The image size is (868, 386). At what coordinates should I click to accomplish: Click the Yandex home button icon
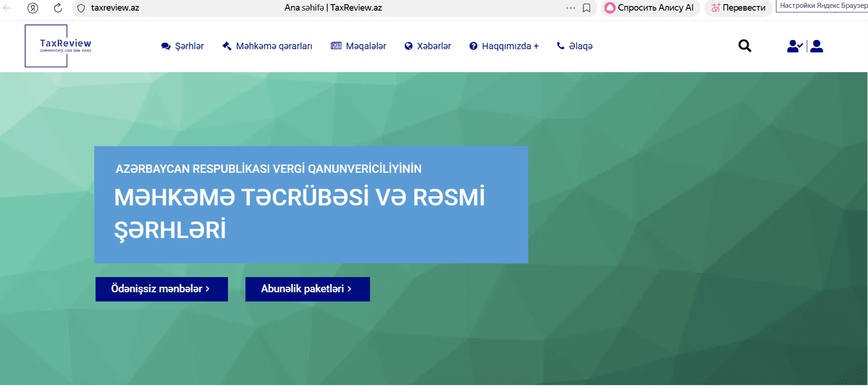pyautogui.click(x=33, y=8)
